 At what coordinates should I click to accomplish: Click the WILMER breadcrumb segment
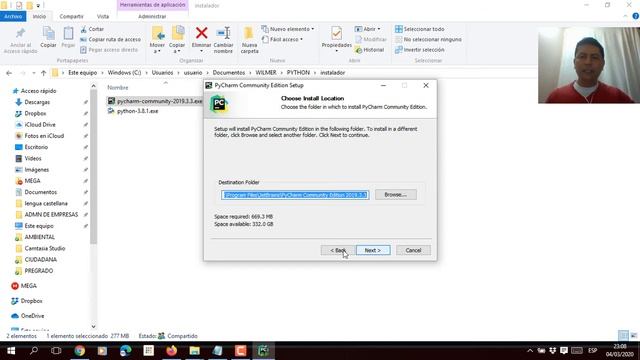pyautogui.click(x=266, y=73)
